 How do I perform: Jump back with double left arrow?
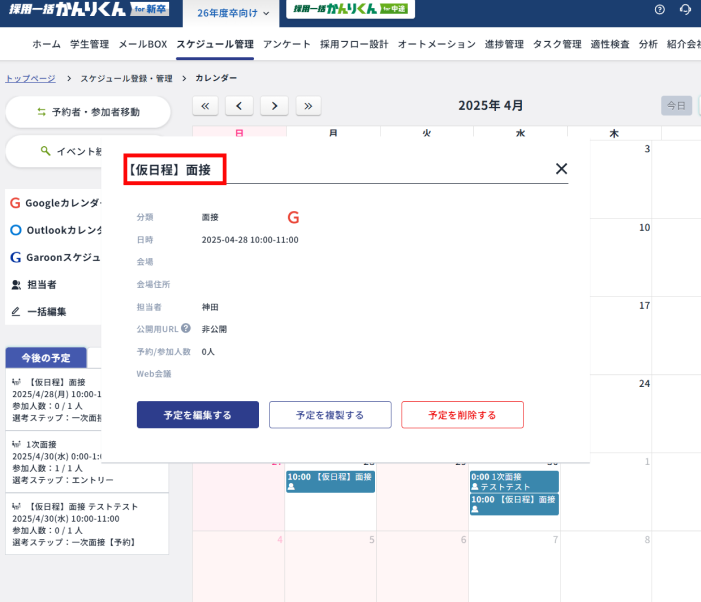tap(204, 106)
